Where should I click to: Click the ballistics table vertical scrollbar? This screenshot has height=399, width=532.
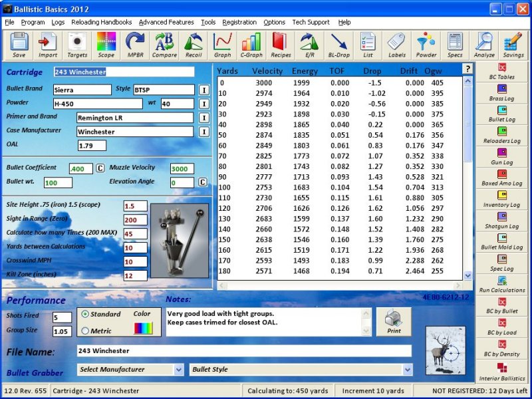coord(467,178)
